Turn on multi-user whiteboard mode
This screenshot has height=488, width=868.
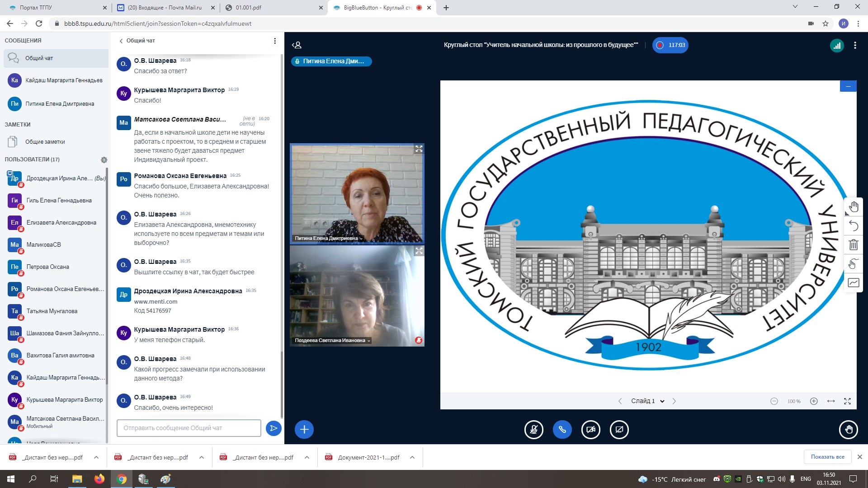[x=854, y=263]
